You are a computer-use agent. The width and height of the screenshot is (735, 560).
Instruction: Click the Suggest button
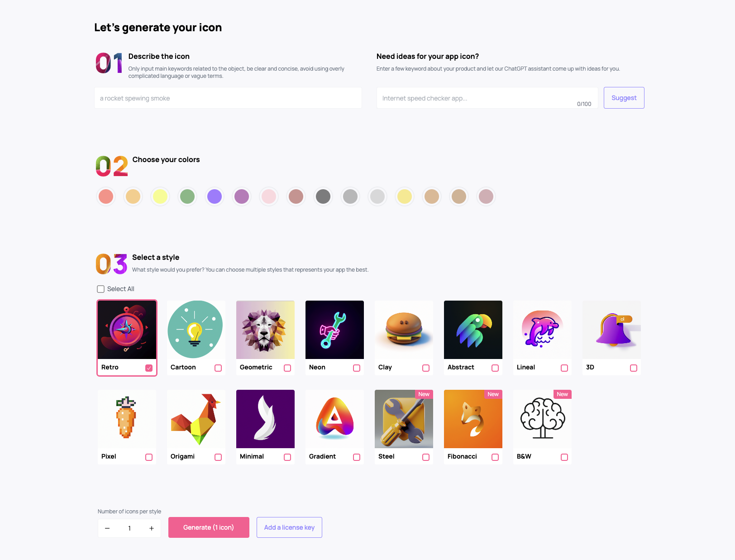pyautogui.click(x=624, y=98)
